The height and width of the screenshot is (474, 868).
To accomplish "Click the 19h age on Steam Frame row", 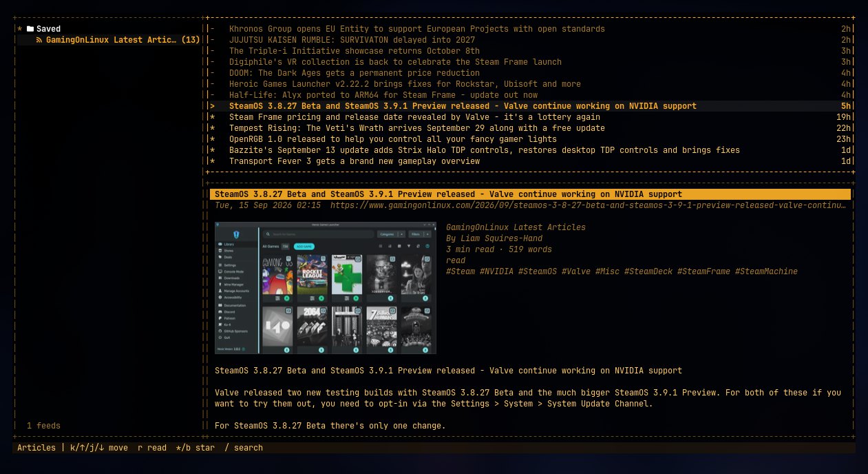I will pyautogui.click(x=843, y=117).
